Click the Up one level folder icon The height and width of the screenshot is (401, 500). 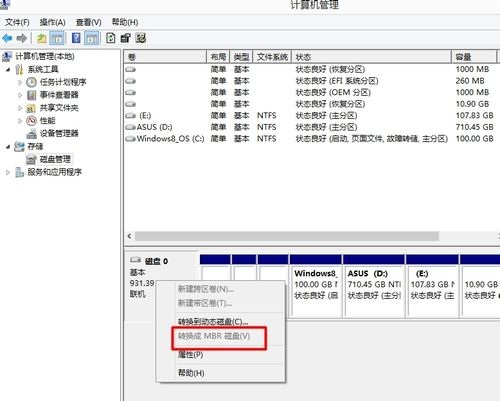41,38
